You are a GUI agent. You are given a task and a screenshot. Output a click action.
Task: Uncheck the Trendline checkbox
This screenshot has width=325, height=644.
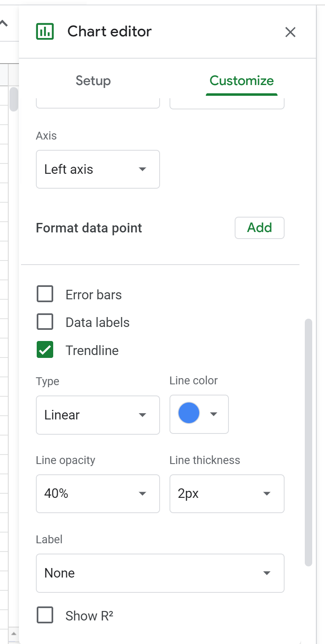[x=45, y=350]
